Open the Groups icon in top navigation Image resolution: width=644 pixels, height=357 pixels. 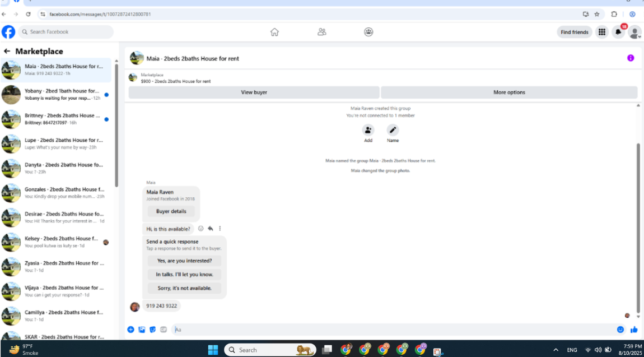[368, 32]
